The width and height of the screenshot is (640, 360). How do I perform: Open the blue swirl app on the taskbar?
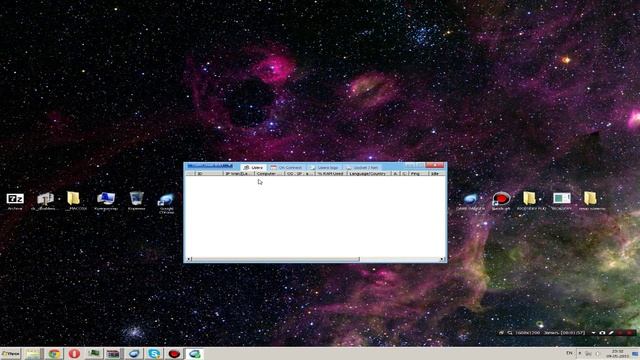tap(134, 354)
